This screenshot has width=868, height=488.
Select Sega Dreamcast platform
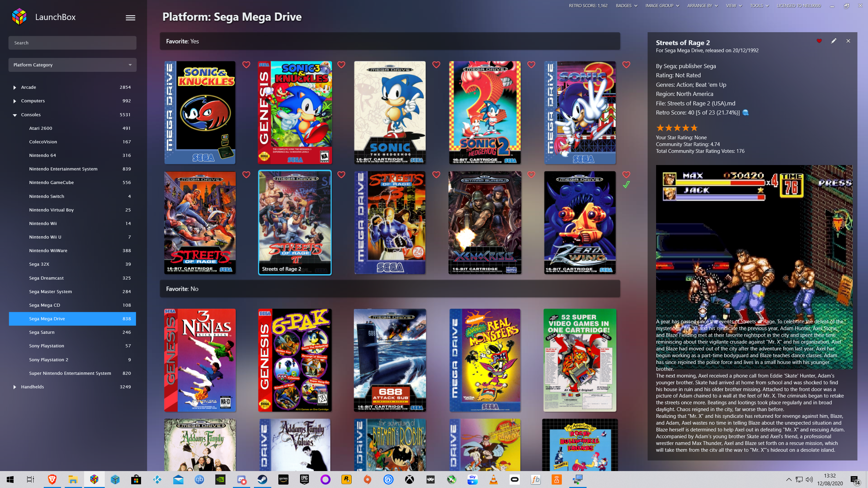tap(72, 278)
